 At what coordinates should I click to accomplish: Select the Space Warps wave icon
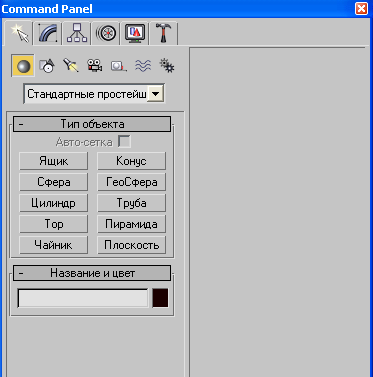[143, 65]
